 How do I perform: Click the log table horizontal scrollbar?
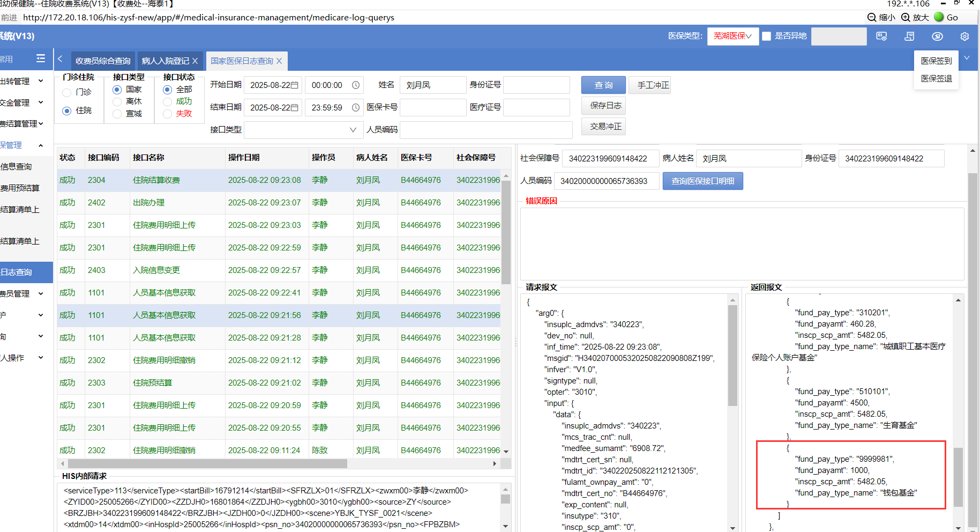(207, 463)
